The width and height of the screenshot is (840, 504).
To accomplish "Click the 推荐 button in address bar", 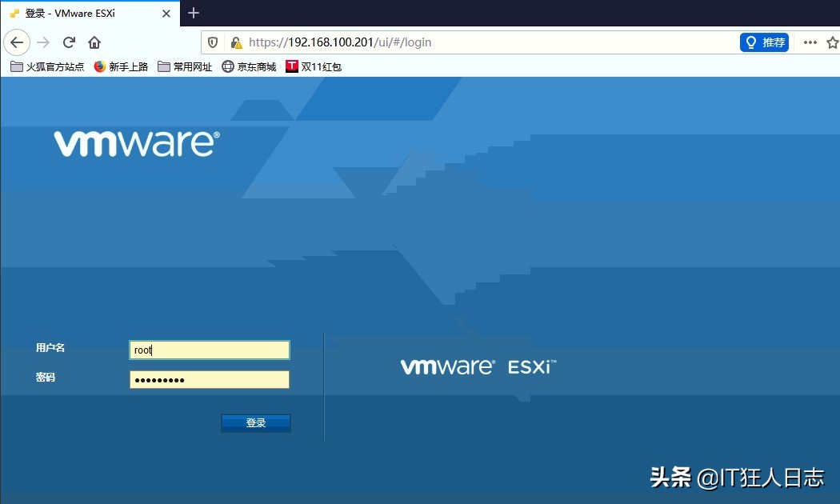I will pyautogui.click(x=764, y=42).
